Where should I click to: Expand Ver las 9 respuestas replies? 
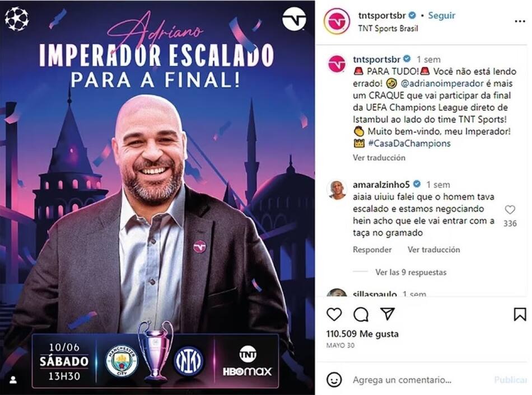click(410, 272)
